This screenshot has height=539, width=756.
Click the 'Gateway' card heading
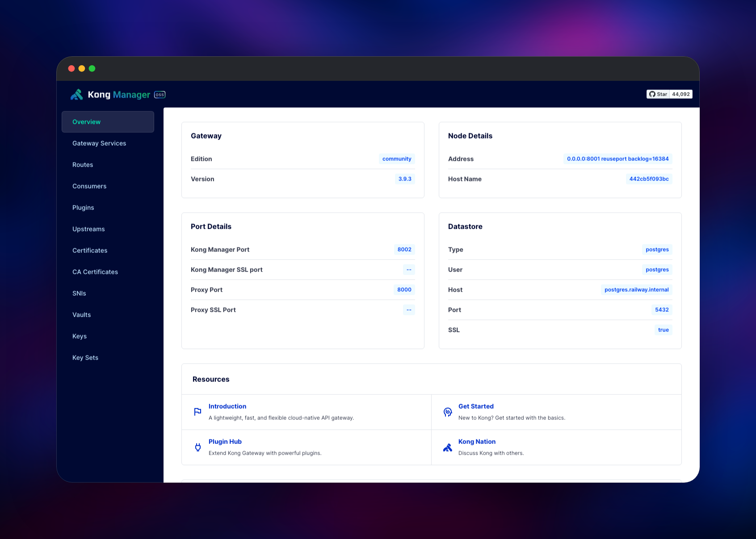pos(206,136)
